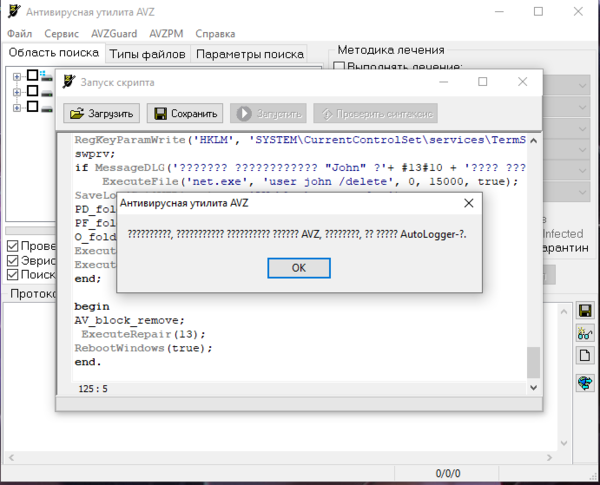Click the play icon on Запустить button
The height and width of the screenshot is (485, 600).
click(x=244, y=114)
